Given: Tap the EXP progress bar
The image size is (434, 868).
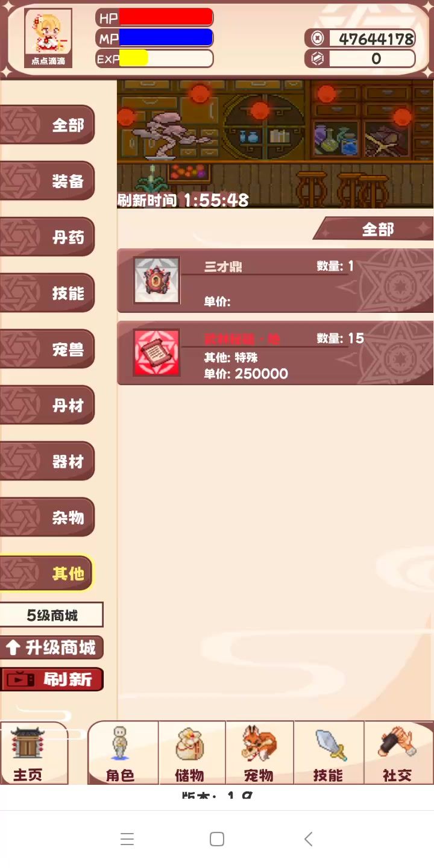Looking at the screenshot, I should pyautogui.click(x=154, y=58).
